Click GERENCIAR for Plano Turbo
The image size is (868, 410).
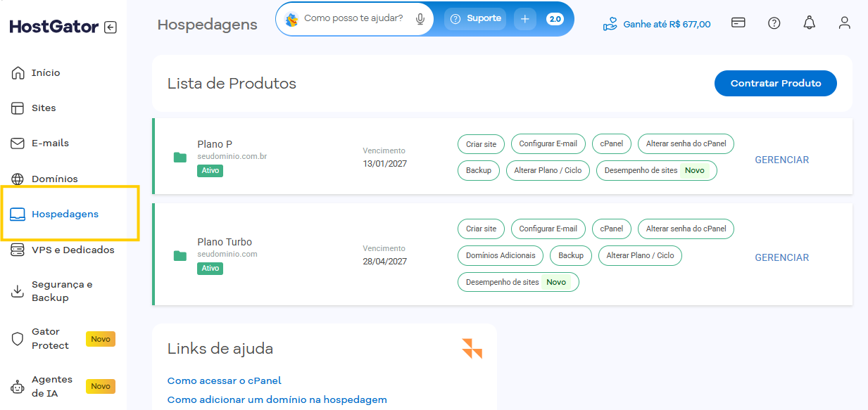point(782,257)
